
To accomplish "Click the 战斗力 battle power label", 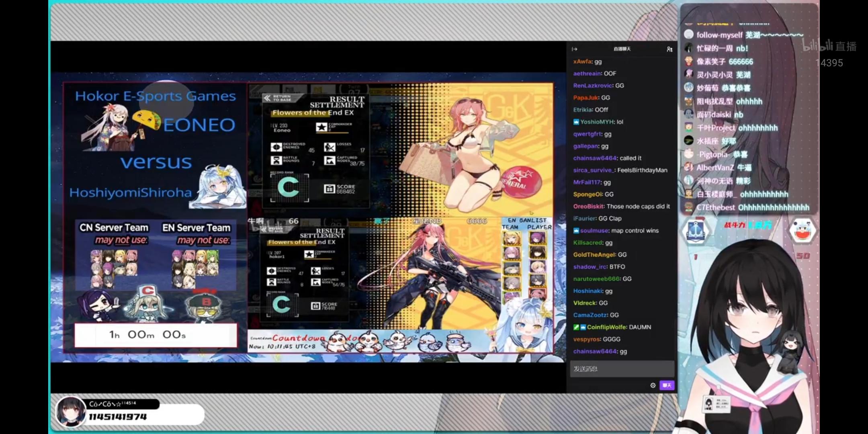I will coord(735,225).
